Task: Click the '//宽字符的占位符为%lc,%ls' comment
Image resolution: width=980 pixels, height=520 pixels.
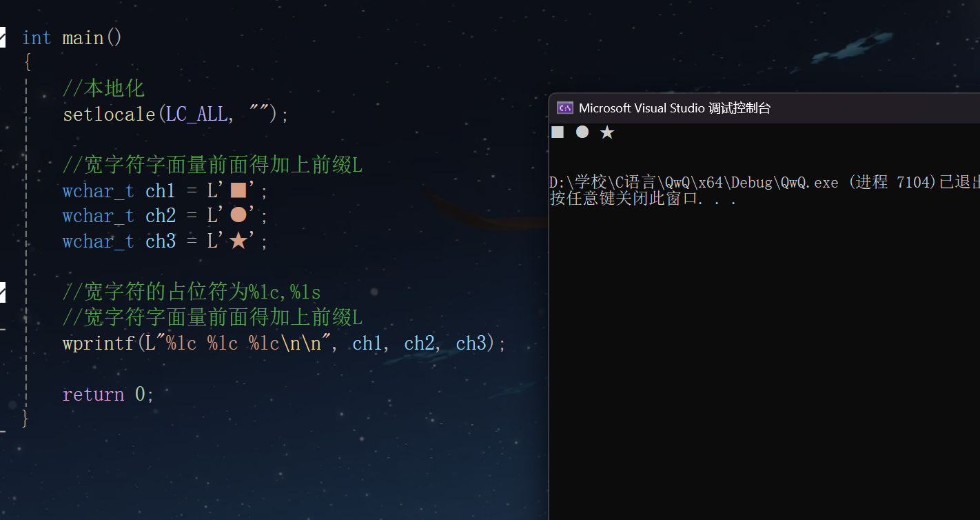Action: (192, 292)
